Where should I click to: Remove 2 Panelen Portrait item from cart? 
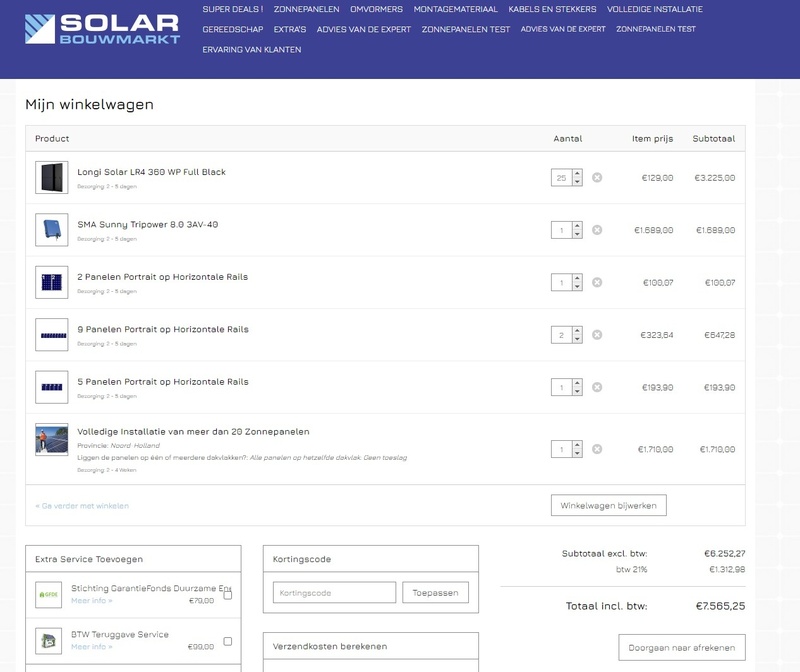[597, 282]
